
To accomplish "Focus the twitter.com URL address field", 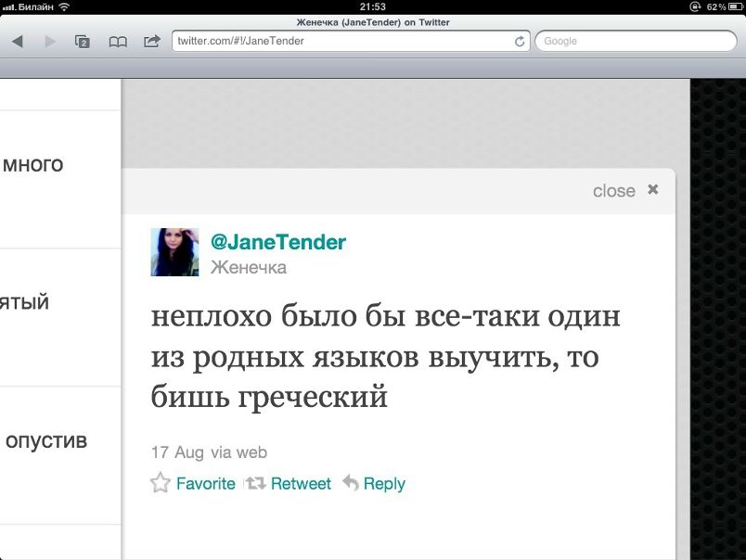I will (351, 42).
